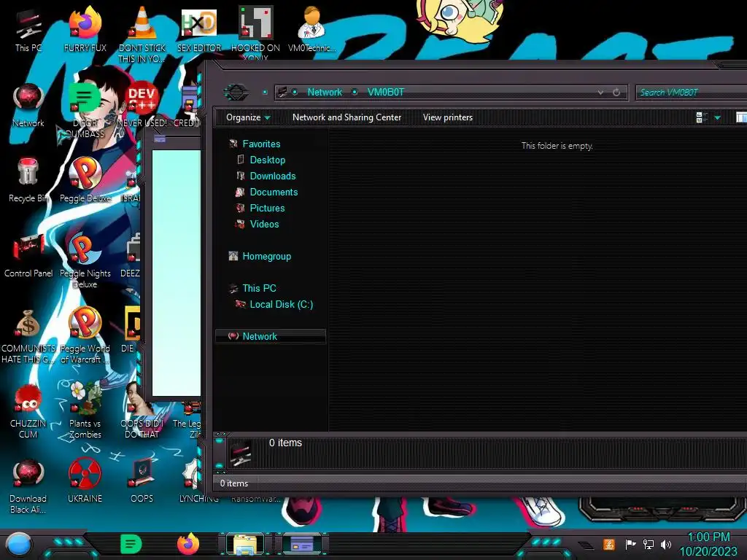Open the This PC desktop icon
Viewport: 747px width, 560px height.
click(x=28, y=30)
